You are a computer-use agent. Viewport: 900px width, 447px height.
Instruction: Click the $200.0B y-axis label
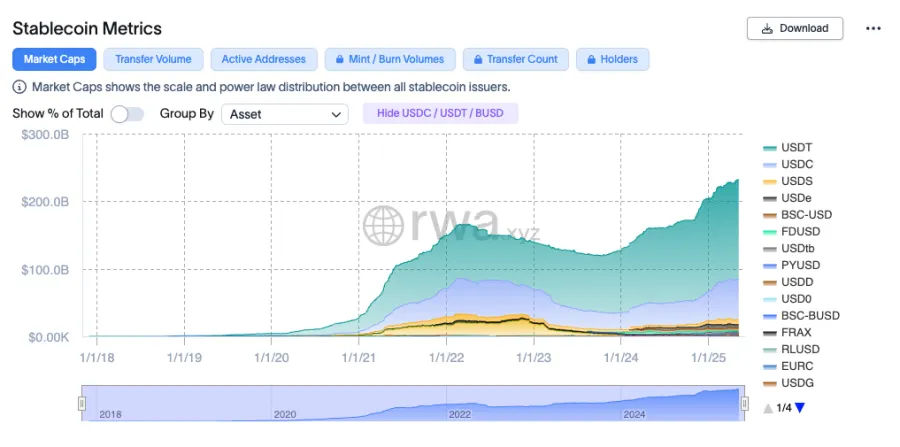tap(45, 202)
